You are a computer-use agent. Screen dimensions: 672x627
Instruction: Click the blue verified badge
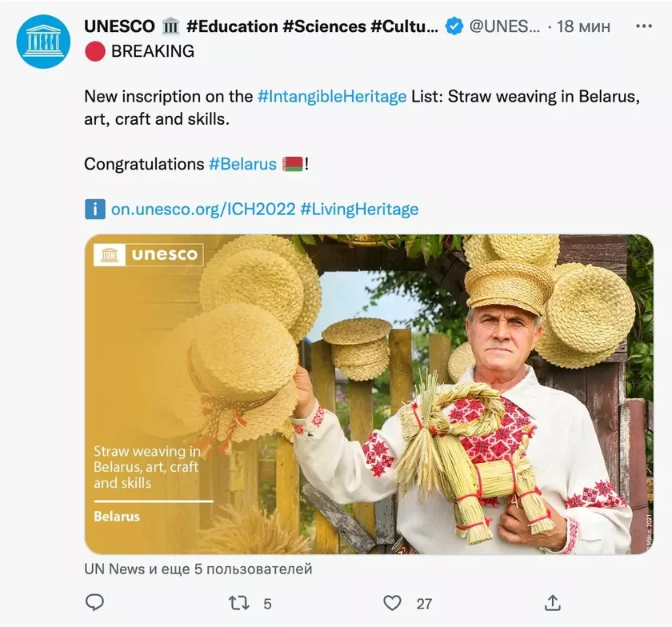[x=454, y=26]
